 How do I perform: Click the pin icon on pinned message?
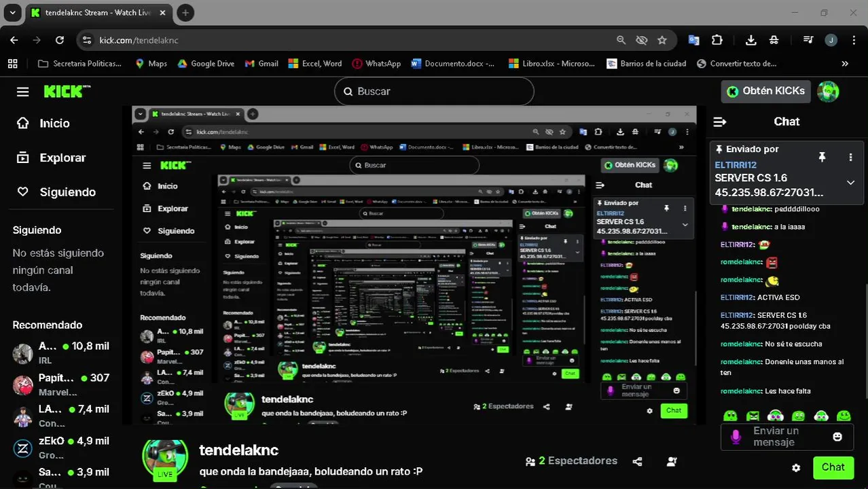[x=822, y=157]
